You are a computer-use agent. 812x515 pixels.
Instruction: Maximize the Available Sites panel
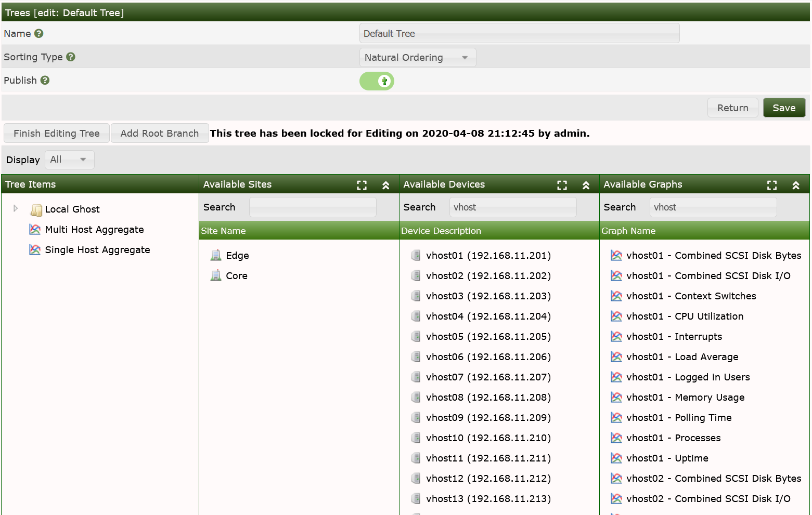(362, 185)
